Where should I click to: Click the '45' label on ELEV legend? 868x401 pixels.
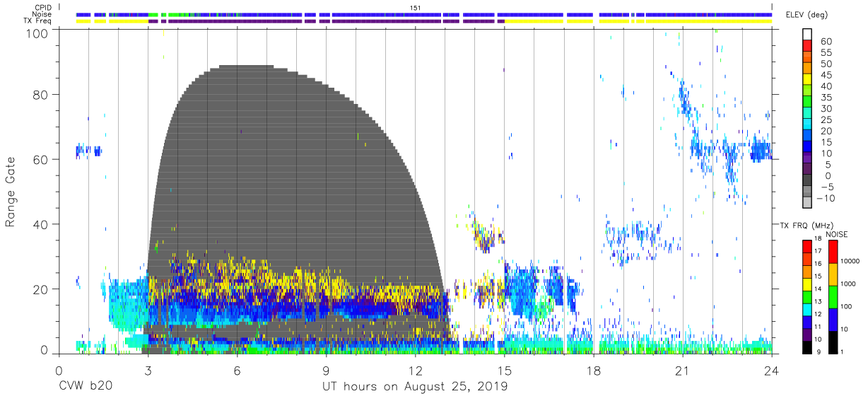[826, 75]
